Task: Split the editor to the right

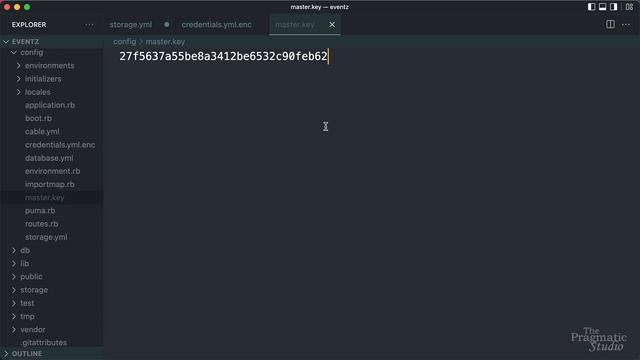Action: (x=610, y=24)
